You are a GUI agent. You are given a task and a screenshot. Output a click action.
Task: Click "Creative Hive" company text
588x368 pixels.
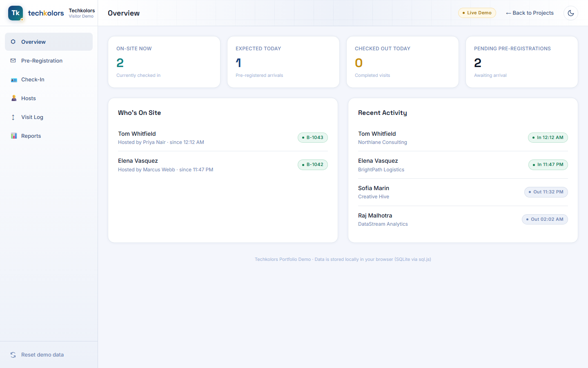pos(374,197)
